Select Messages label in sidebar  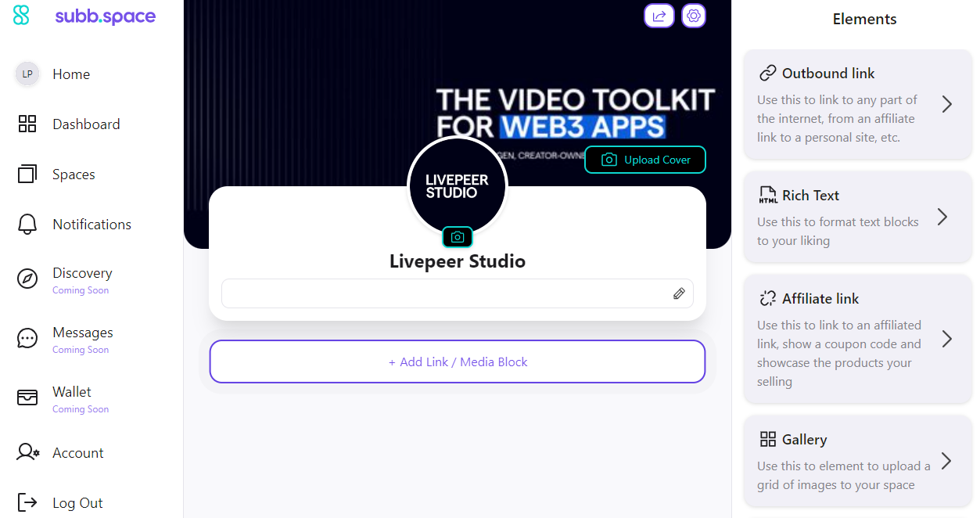83,333
